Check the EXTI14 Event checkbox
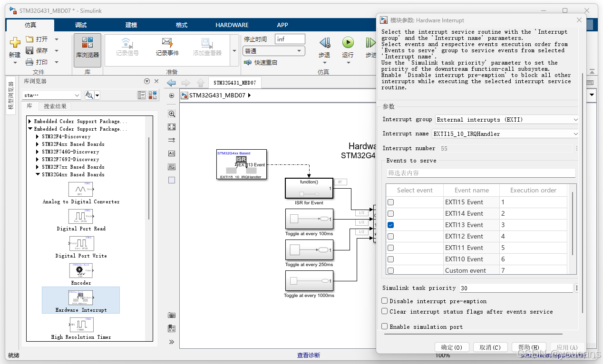 [x=391, y=213]
